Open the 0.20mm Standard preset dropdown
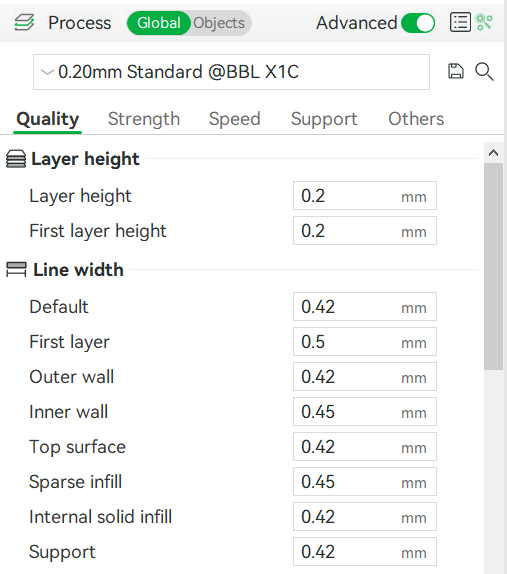The height and width of the screenshot is (574, 507). point(231,72)
